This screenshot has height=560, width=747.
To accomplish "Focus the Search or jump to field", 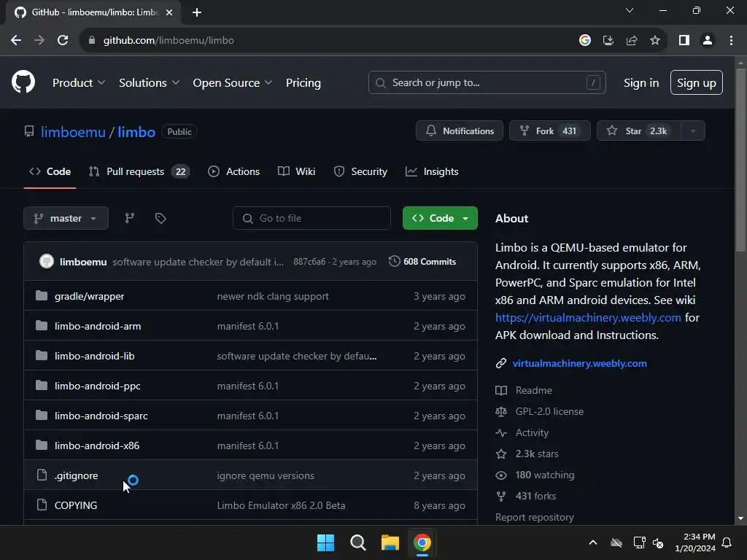I will (x=487, y=83).
